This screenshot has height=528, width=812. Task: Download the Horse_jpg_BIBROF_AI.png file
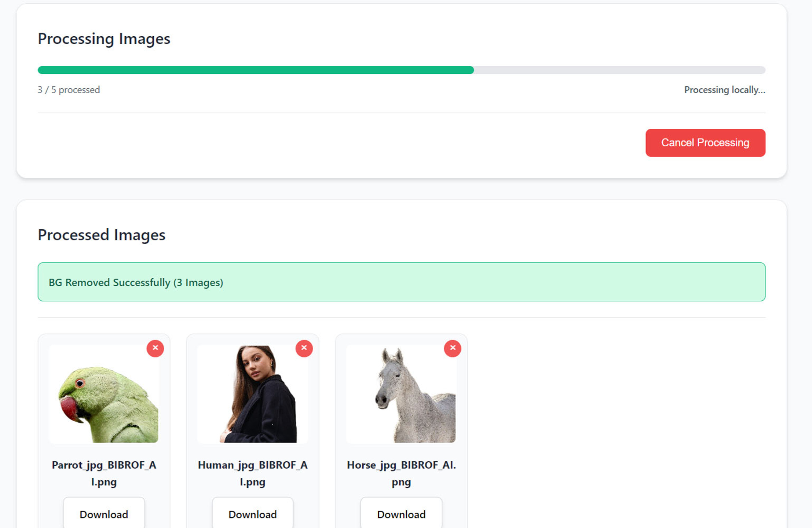click(x=401, y=514)
